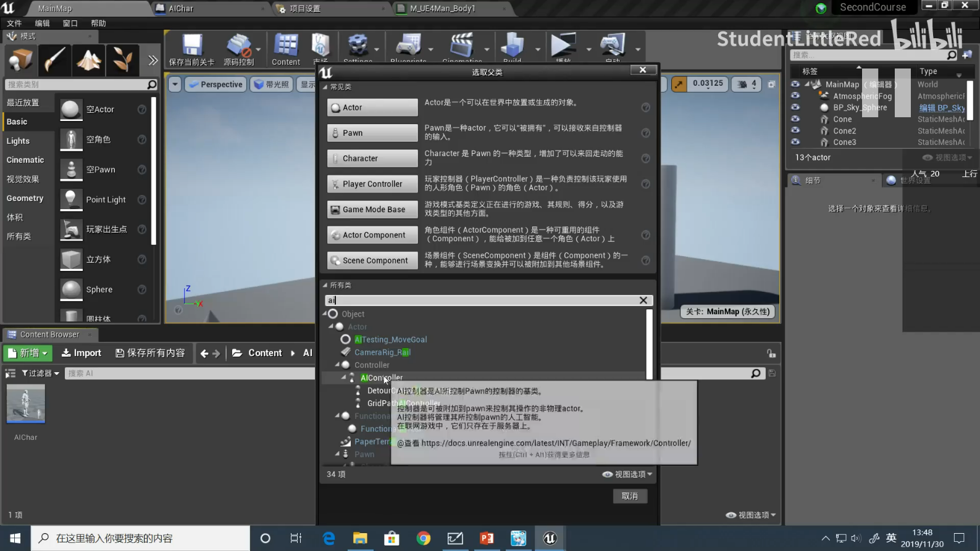Toggle visibility of Cone3 actor

[x=795, y=141]
